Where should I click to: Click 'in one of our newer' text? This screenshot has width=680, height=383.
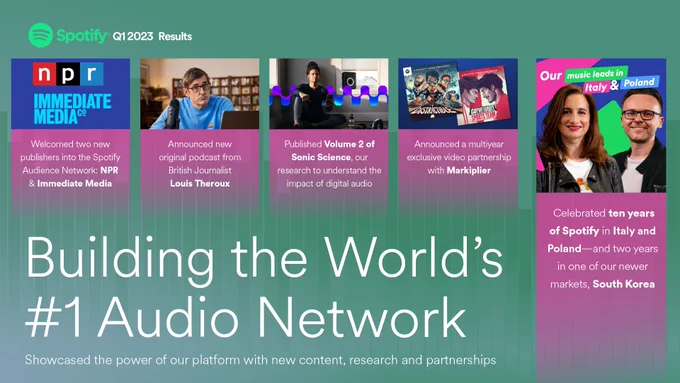pos(602,266)
